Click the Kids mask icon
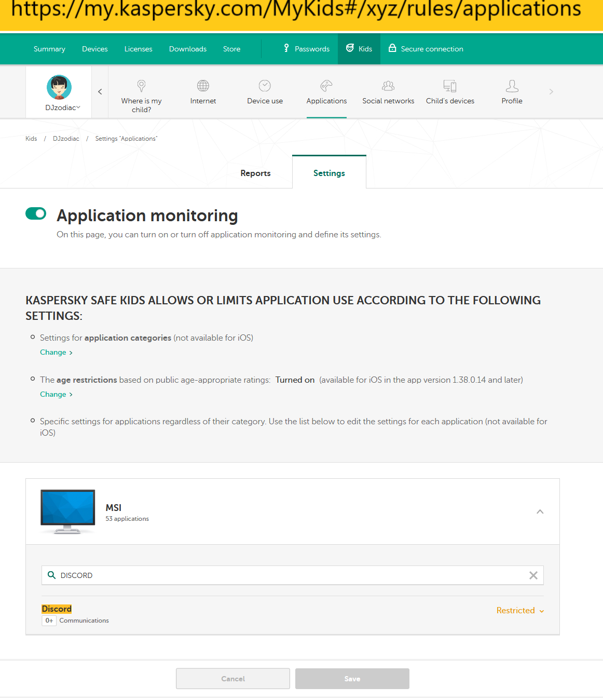Image resolution: width=603 pixels, height=700 pixels. pos(350,48)
